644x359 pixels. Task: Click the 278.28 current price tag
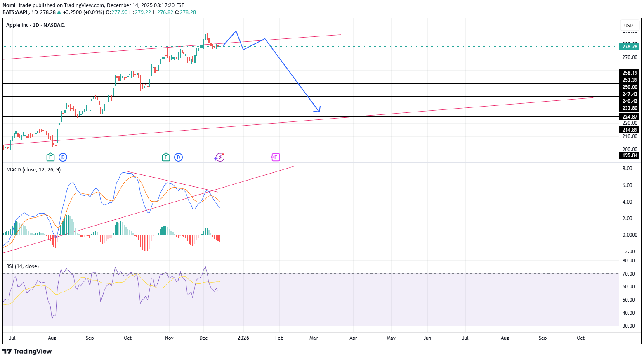tap(629, 47)
